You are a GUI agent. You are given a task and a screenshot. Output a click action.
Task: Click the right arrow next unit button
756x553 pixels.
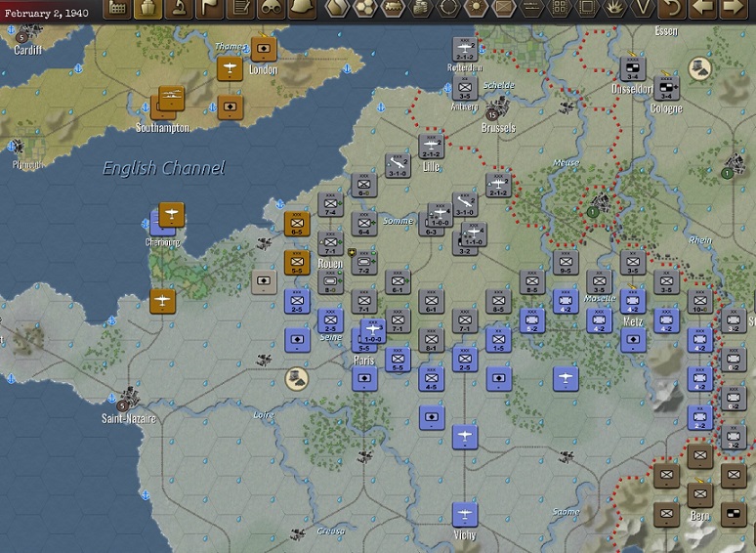733,9
